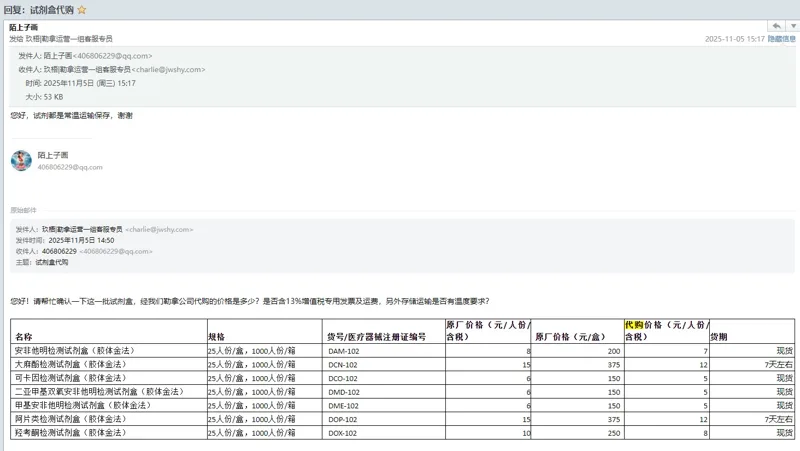Click product code DOP-102
The width and height of the screenshot is (800, 451).
point(342,419)
